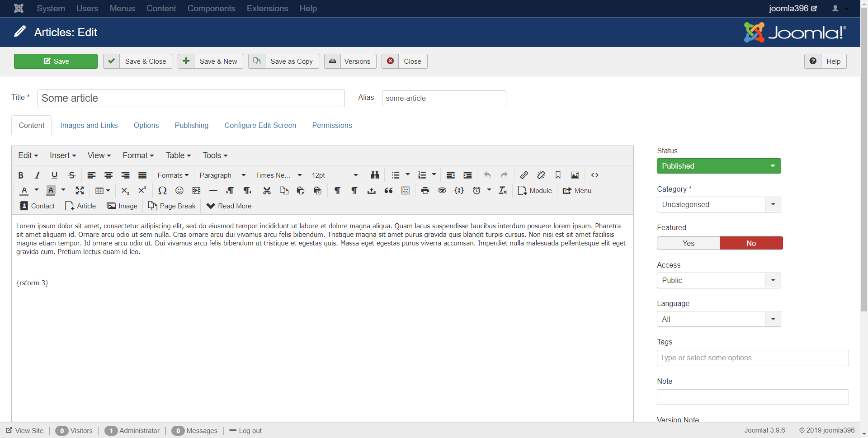868x438 pixels.
Task: Click the insert link chain icon
Action: coord(524,175)
